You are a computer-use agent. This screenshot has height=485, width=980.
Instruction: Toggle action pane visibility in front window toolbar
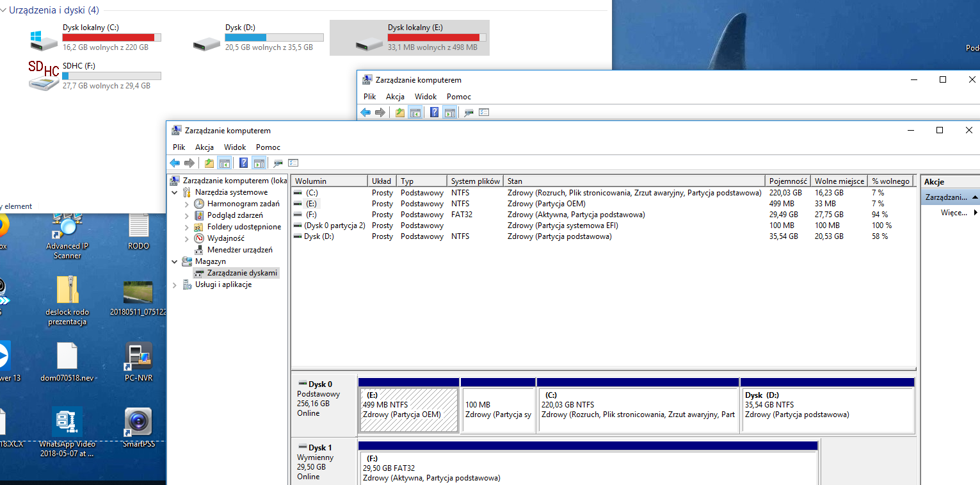coord(259,163)
